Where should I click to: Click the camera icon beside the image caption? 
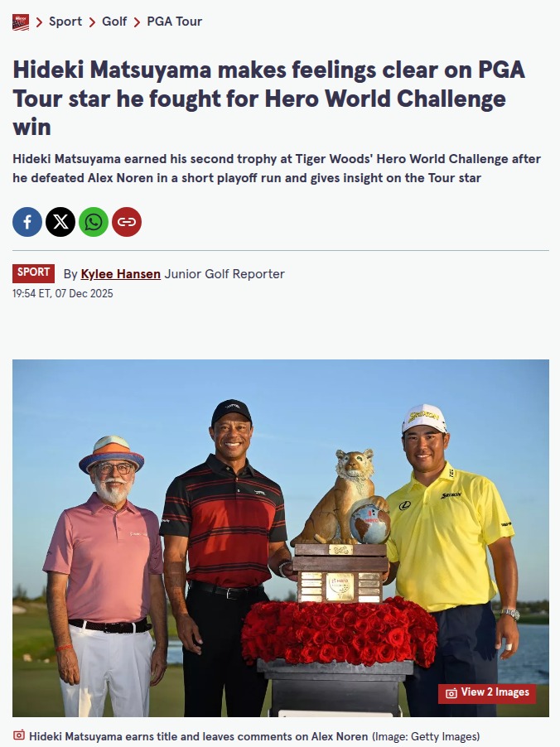tap(18, 735)
